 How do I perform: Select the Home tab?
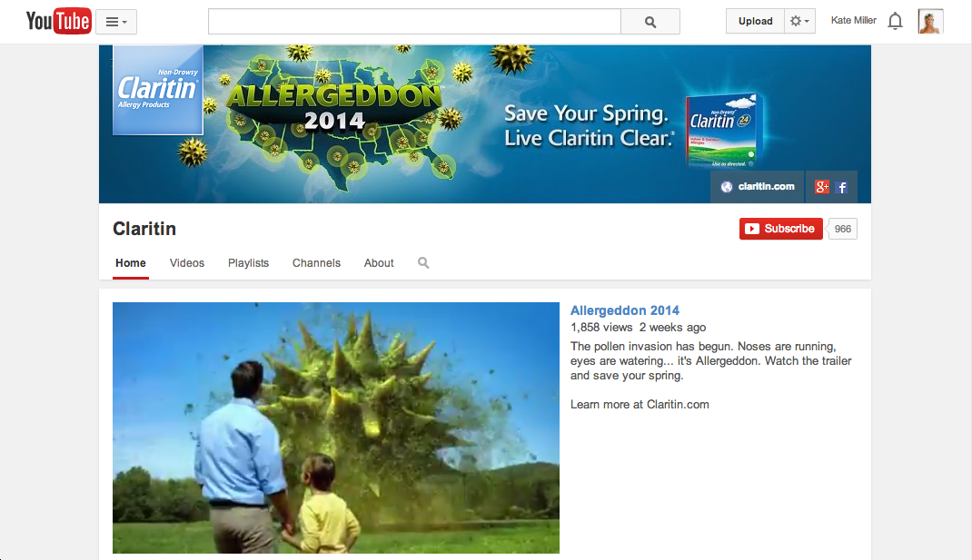[x=131, y=263]
